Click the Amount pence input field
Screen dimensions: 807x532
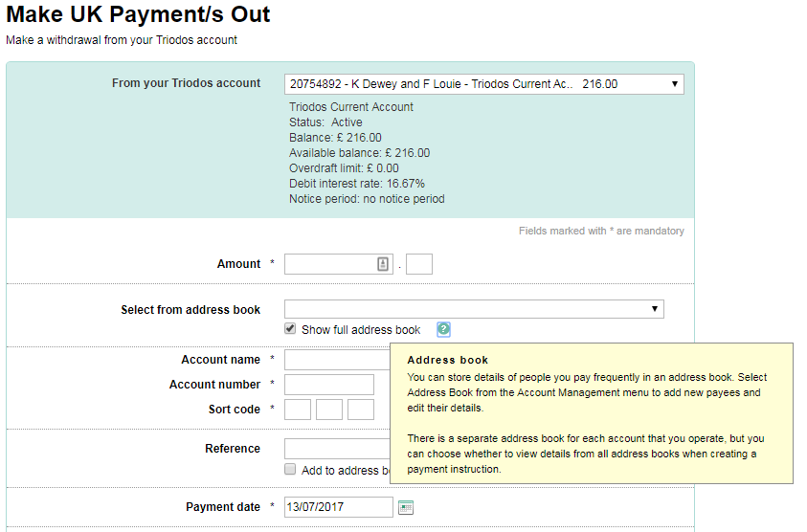tap(419, 264)
